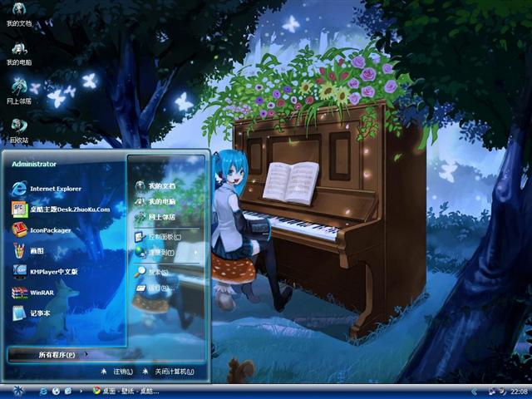Select 网上邻居 in Start menu right pane
This screenshot has height=399, width=532.
[155, 216]
